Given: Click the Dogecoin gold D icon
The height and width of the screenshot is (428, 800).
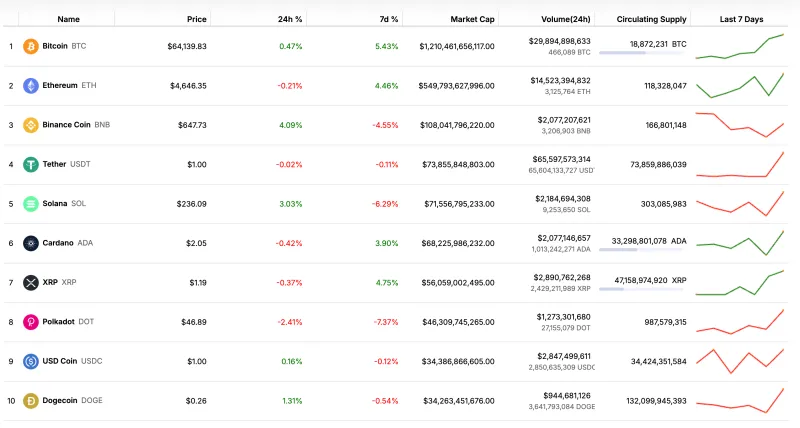Looking at the screenshot, I should 31,401.
